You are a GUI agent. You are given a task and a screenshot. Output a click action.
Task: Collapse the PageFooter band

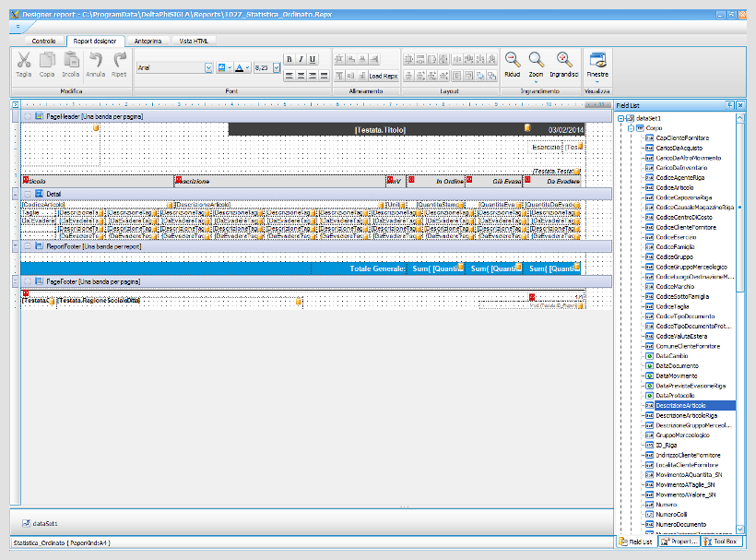point(28,281)
